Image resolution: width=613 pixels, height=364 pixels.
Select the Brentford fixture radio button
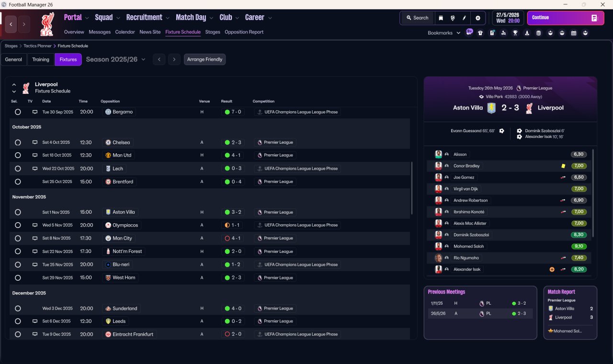click(x=18, y=182)
